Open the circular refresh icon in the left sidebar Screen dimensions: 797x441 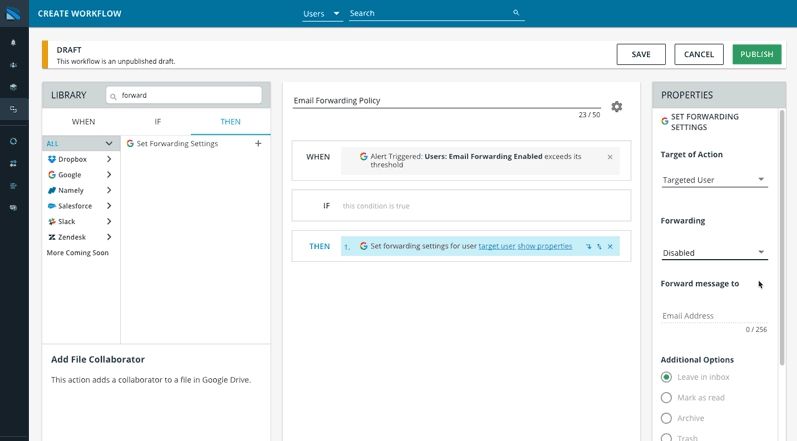point(13,141)
